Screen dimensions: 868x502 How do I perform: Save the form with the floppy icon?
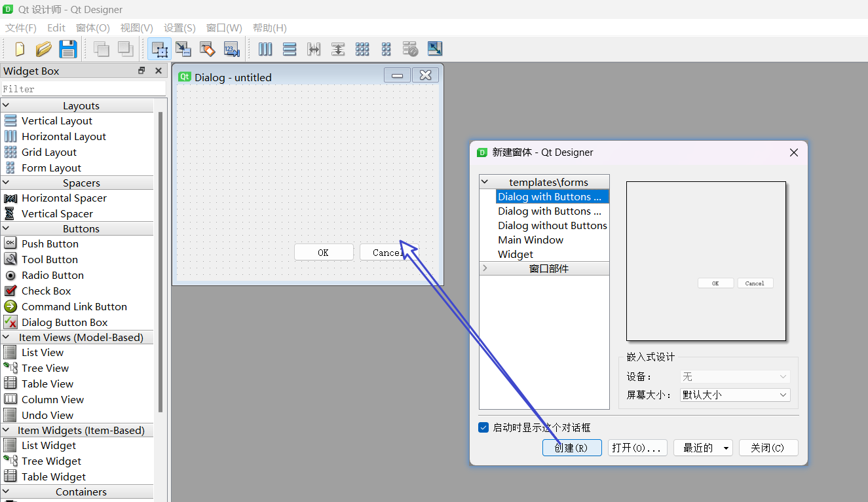[67, 49]
